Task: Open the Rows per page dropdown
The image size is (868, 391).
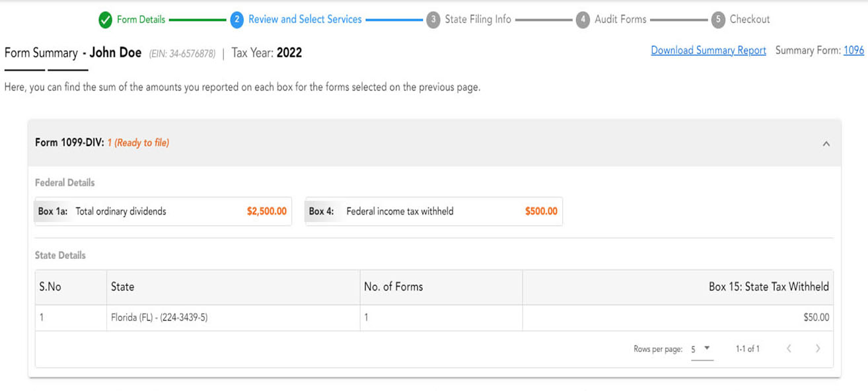Action: [702, 348]
